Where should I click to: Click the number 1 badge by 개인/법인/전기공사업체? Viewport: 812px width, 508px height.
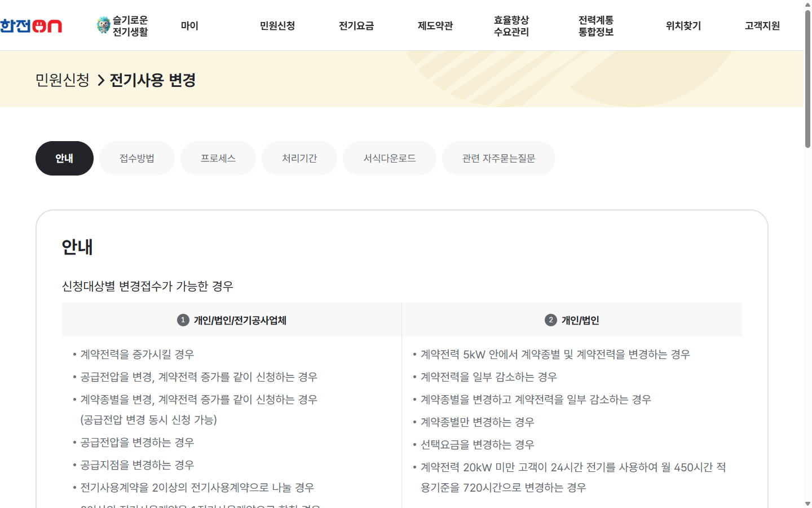pos(183,320)
